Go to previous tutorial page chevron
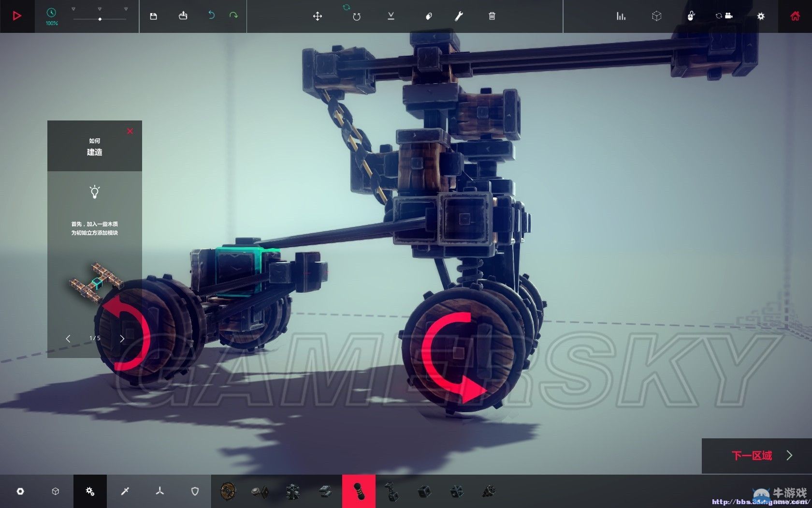The width and height of the screenshot is (812, 508). click(x=68, y=339)
